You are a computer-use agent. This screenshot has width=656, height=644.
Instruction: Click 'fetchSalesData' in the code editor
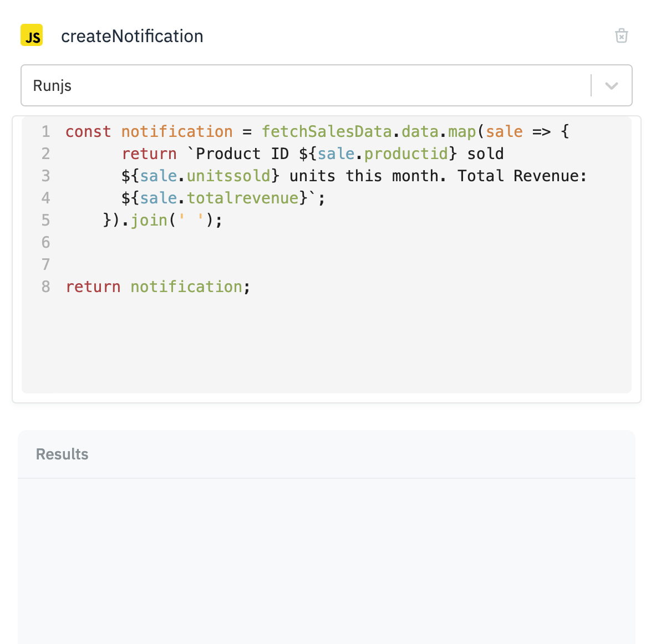pos(327,132)
